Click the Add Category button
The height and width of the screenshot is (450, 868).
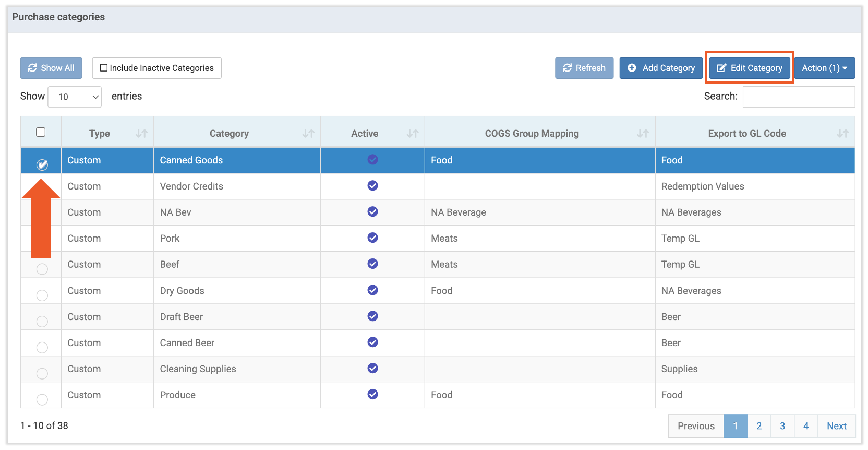661,68
